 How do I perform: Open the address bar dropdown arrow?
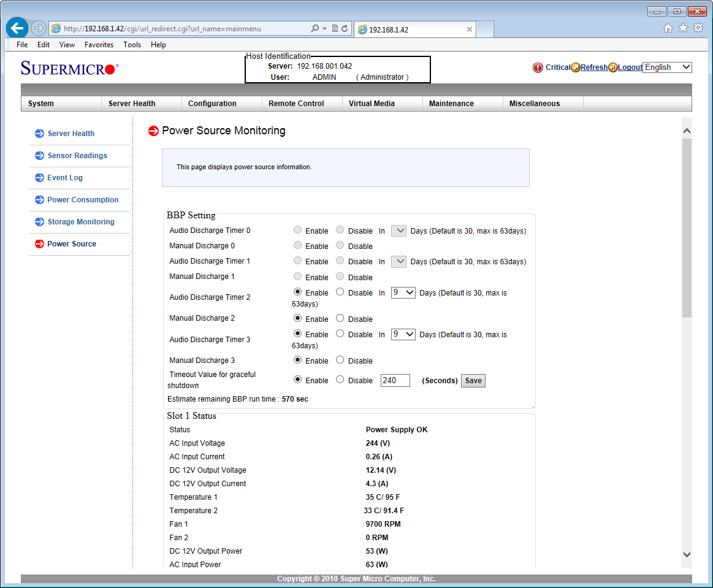coord(325,28)
